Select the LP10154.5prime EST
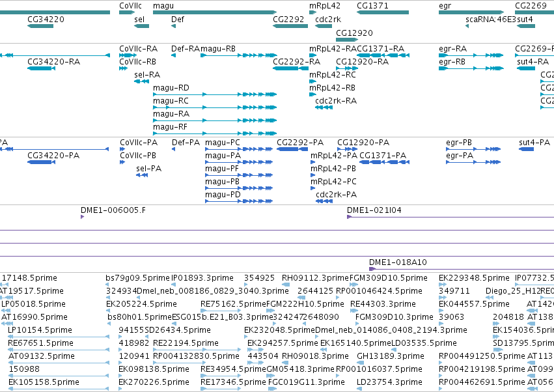 (x=59, y=337)
